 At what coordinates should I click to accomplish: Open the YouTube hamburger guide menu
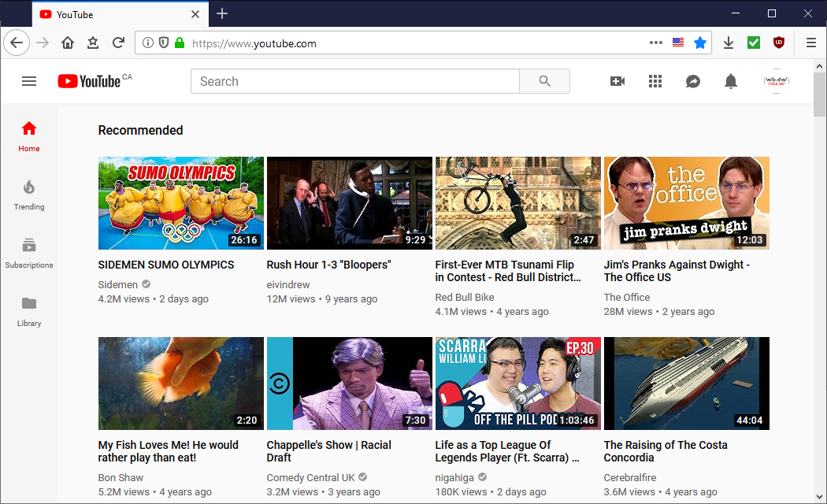(x=29, y=81)
